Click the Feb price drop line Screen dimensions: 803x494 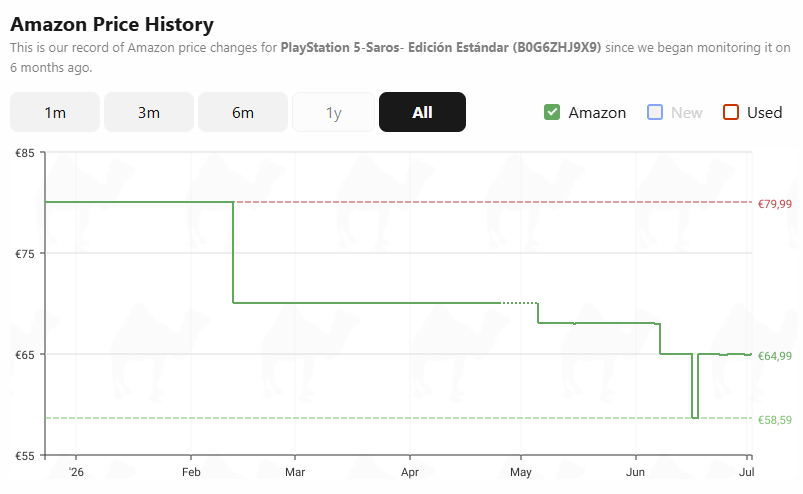click(x=233, y=252)
